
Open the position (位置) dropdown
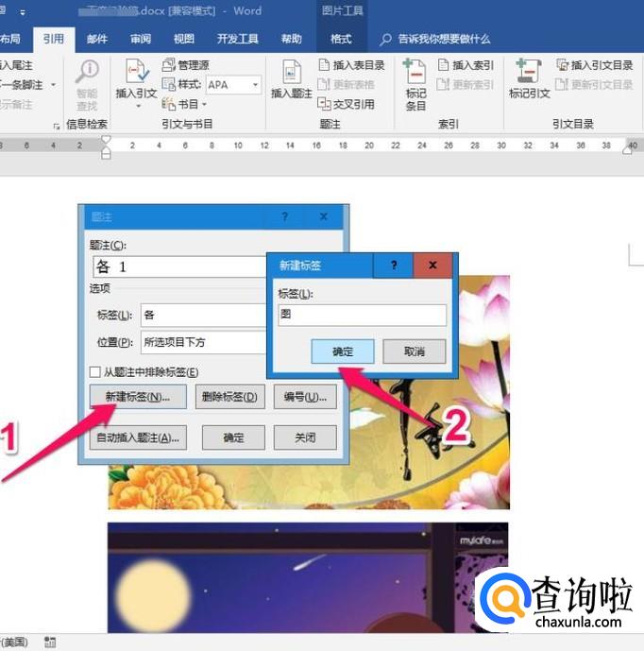click(x=203, y=342)
